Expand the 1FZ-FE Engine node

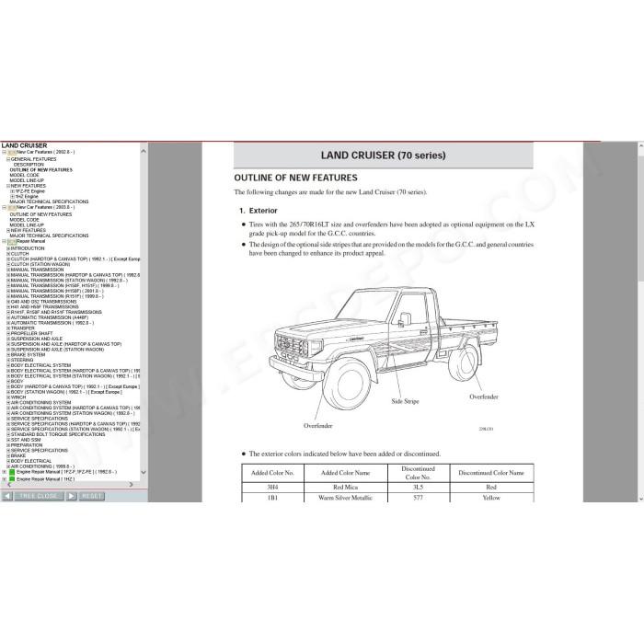tap(12, 191)
